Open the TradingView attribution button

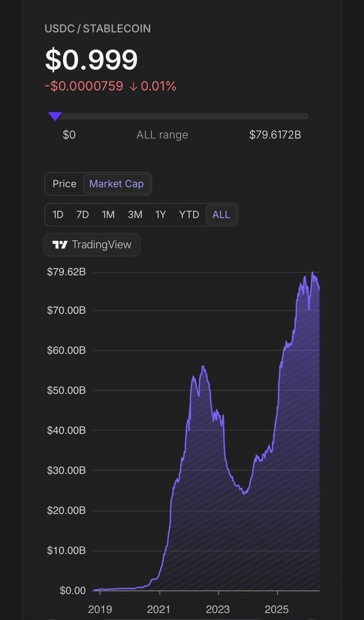[92, 245]
